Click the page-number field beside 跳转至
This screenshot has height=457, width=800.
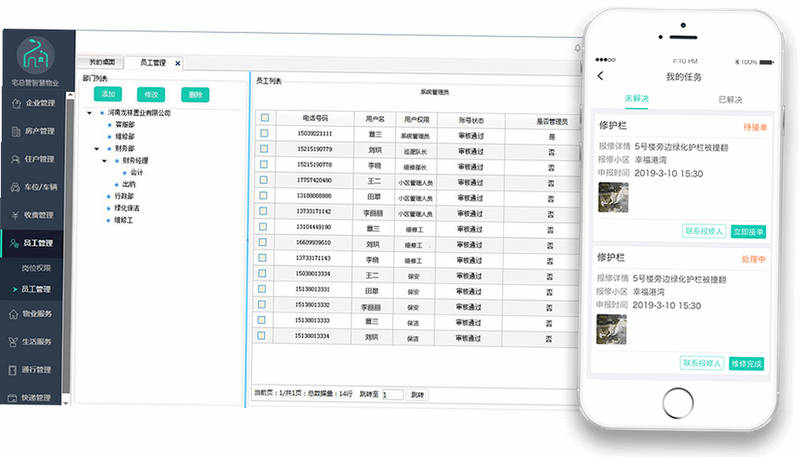(x=393, y=395)
